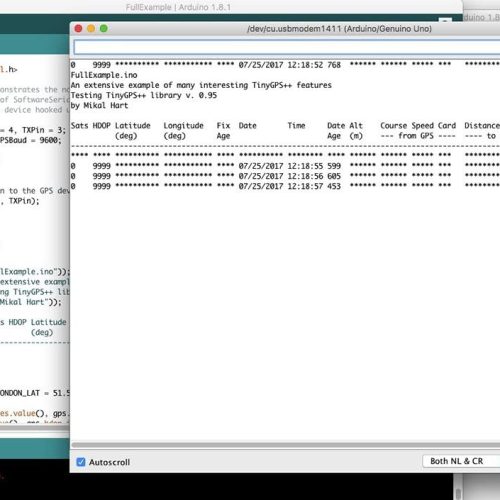The image size is (500, 500).
Task: Click the '12:18:57' time value
Action: pos(305,186)
